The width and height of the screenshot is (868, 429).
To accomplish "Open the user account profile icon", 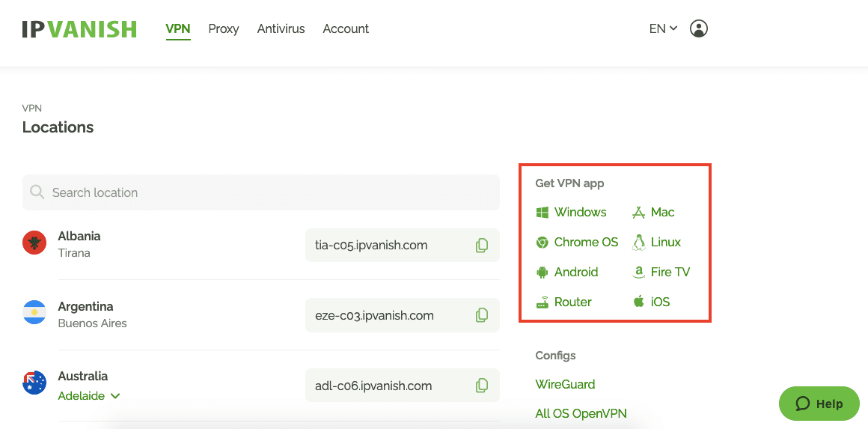I will [x=699, y=28].
